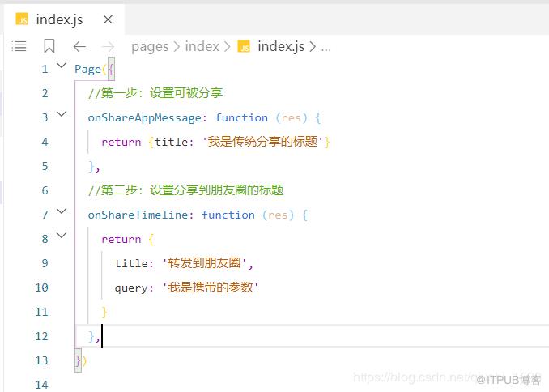This screenshot has width=549, height=392.
Task: Click the string '我是传统分享的标题'
Action: tap(262, 142)
